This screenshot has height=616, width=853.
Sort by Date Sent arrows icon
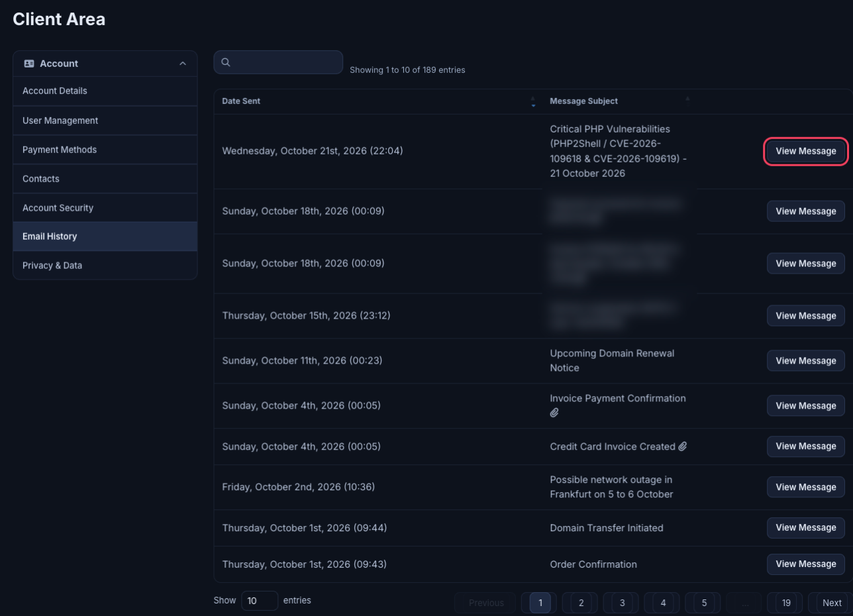coord(533,101)
